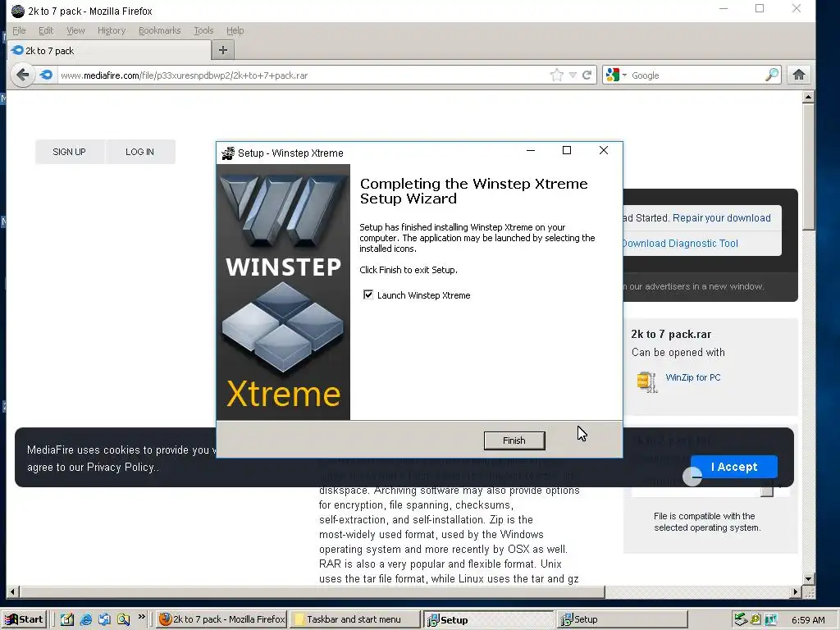Close the Setup wizard window
The height and width of the screenshot is (630, 840).
click(x=603, y=151)
